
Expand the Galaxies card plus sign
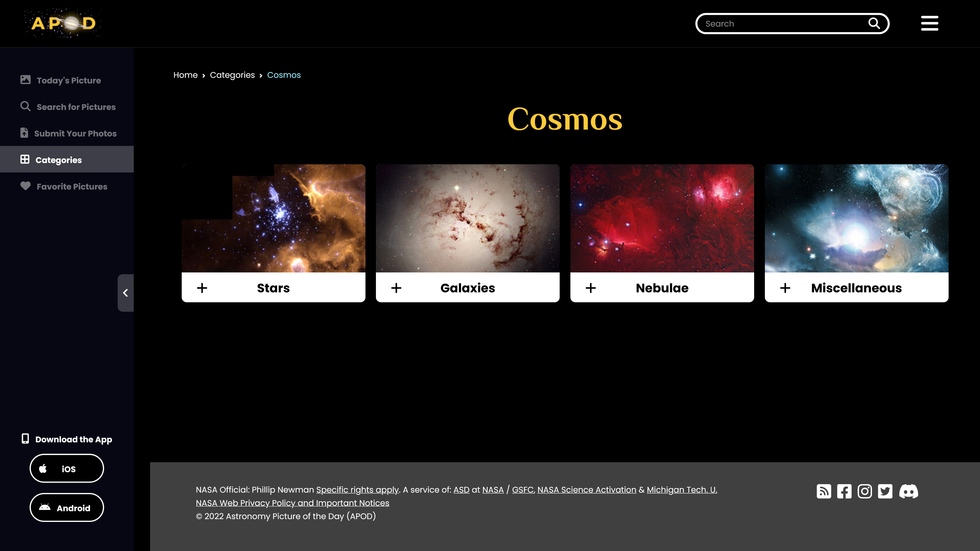(396, 288)
